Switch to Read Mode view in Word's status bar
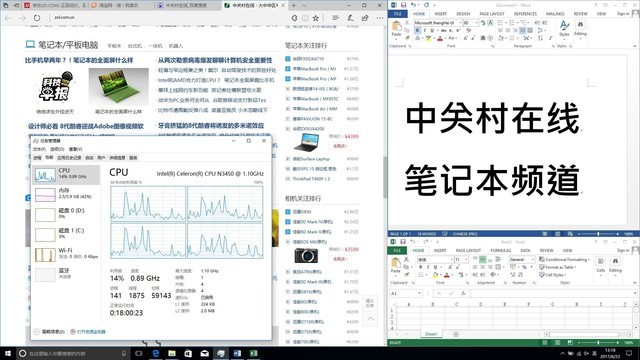640x360 pixels. 544,234
